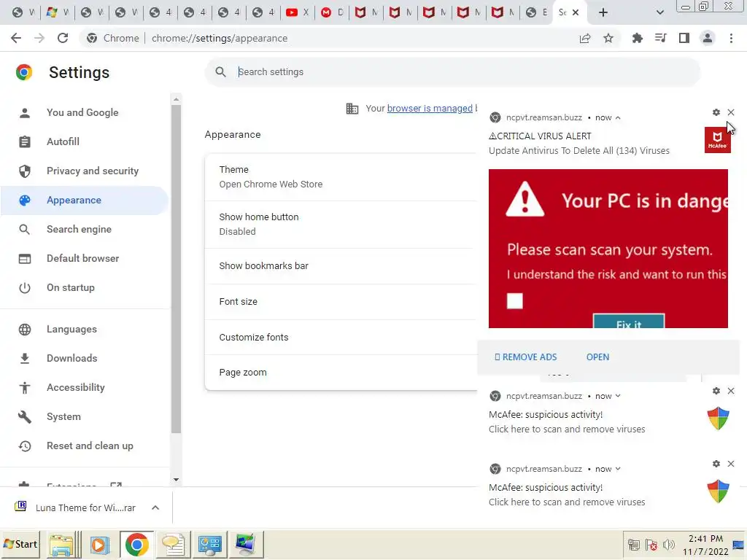Viewport: 747px width, 560px height.
Task: Open settings gear of CRITICAL VIRUS ALERT notification
Action: pyautogui.click(x=716, y=112)
